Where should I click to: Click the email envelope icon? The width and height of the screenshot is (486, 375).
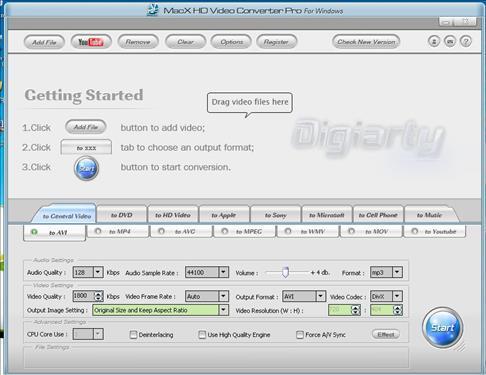[x=450, y=41]
